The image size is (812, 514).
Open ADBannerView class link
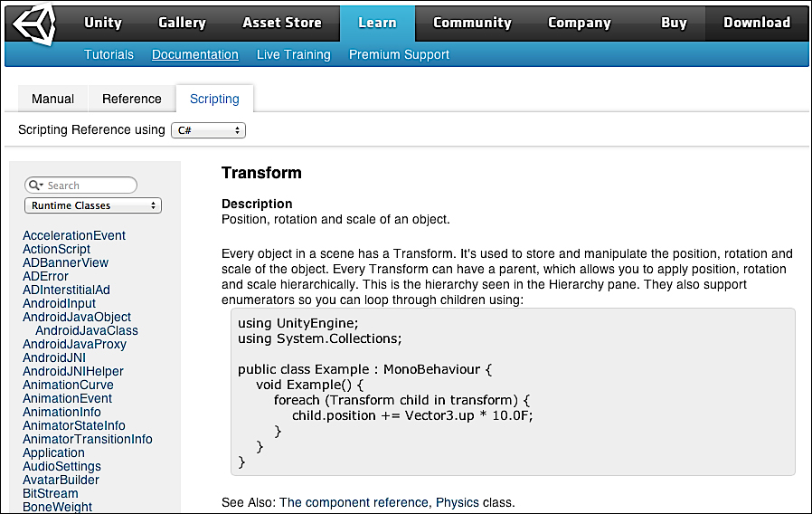point(66,262)
